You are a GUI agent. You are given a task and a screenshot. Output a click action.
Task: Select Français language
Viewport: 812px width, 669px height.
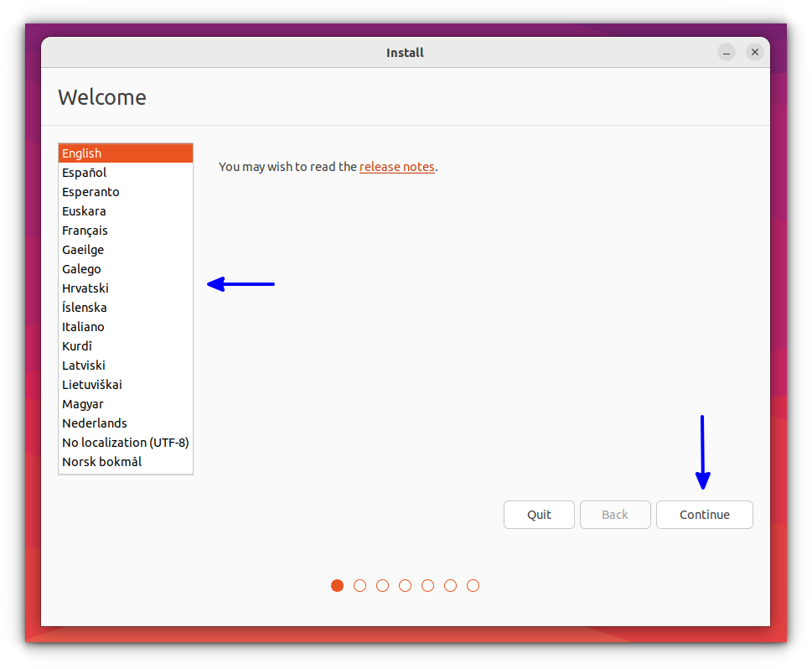(126, 230)
